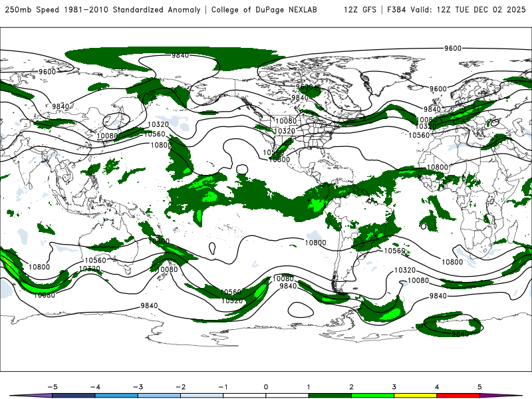Viewport: 532px width, 399px height.
Task: Click the purple arrow tip right of legend value 5
Action: click(x=501, y=396)
